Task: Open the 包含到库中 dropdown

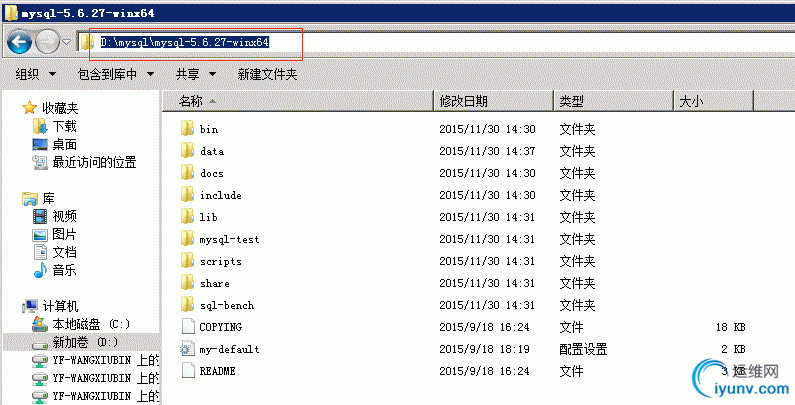Action: pos(116,75)
